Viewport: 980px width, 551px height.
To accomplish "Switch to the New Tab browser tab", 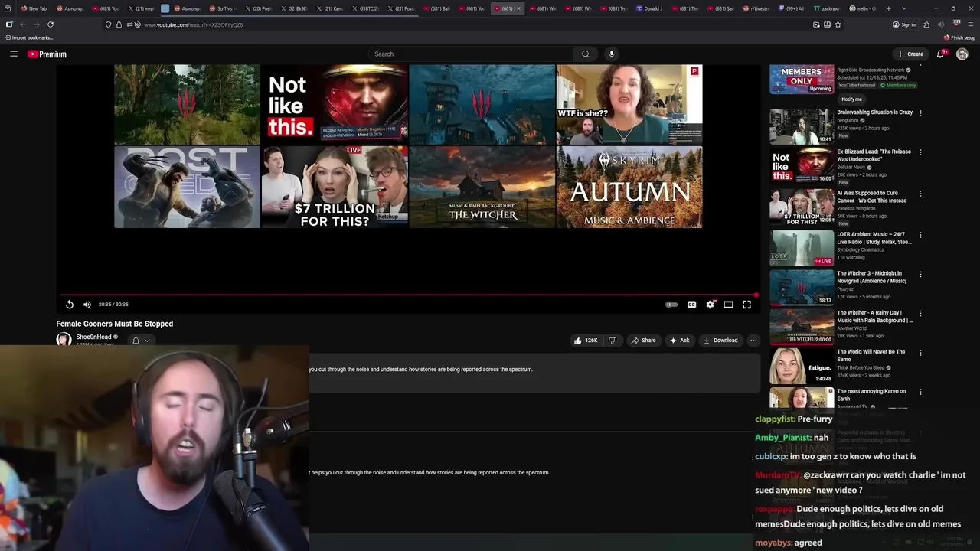I will tap(33, 8).
